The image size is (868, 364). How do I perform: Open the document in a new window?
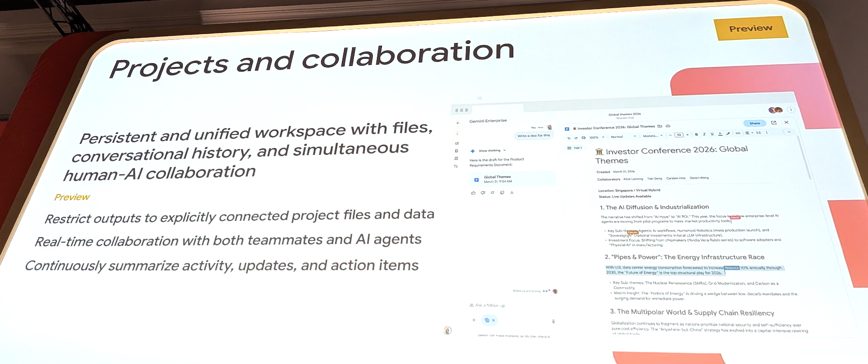774,123
